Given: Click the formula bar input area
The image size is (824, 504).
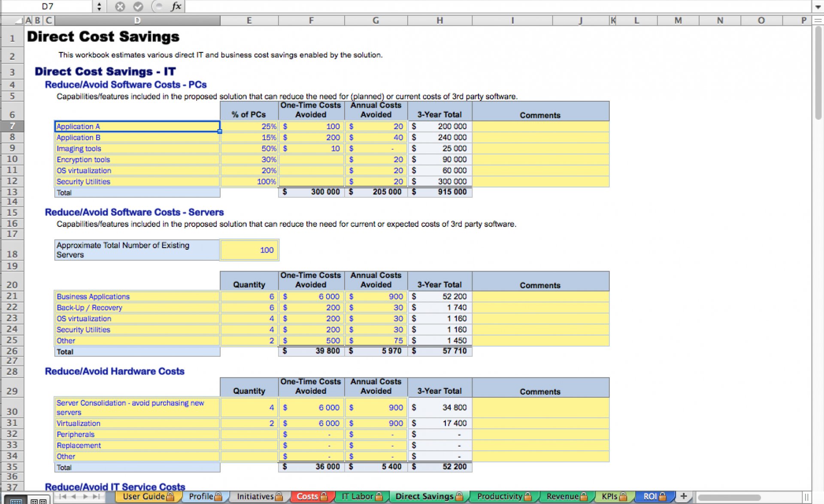Looking at the screenshot, I should click(498, 6).
